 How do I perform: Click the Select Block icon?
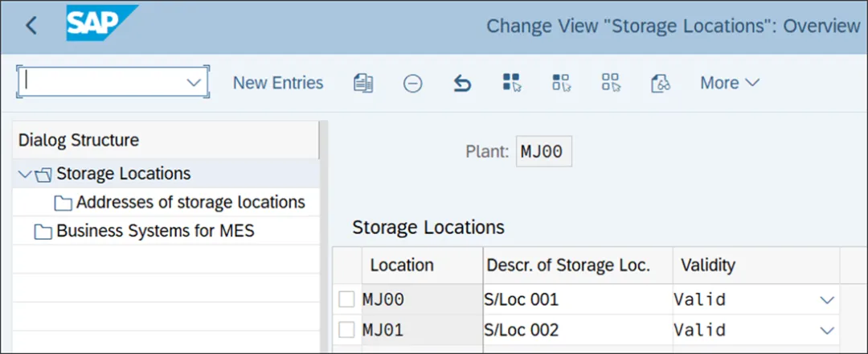[x=561, y=83]
